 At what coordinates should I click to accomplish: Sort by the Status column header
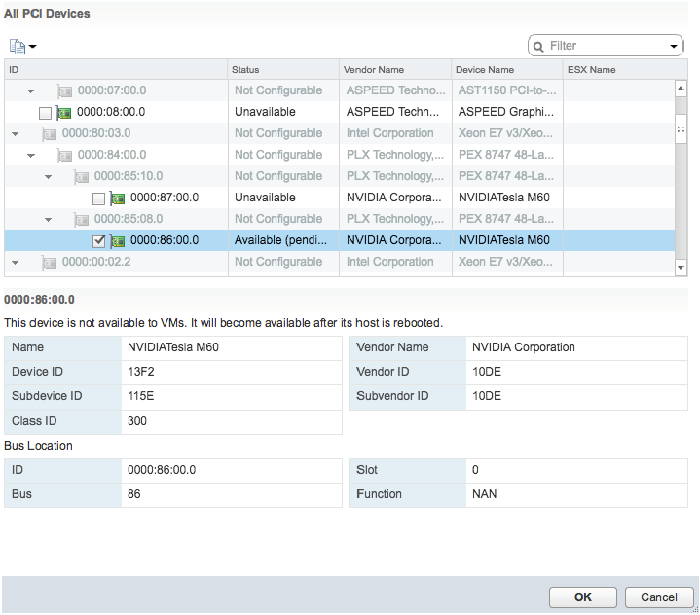pos(283,70)
